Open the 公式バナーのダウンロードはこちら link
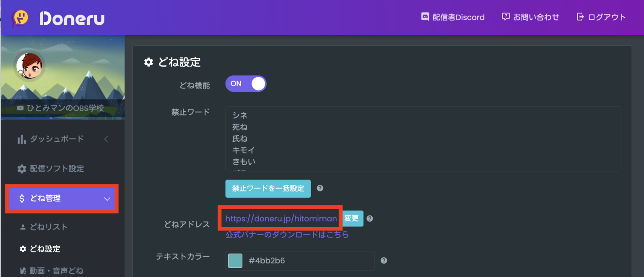 [286, 235]
